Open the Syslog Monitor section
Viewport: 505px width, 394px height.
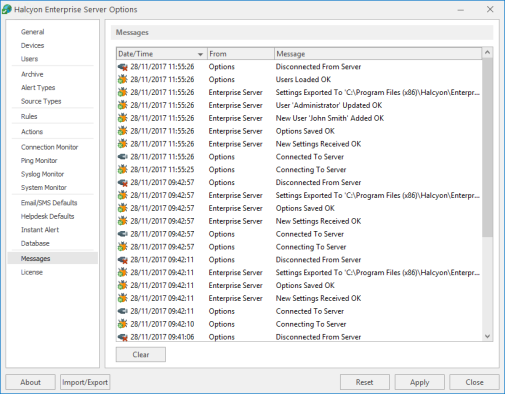[x=42, y=174]
